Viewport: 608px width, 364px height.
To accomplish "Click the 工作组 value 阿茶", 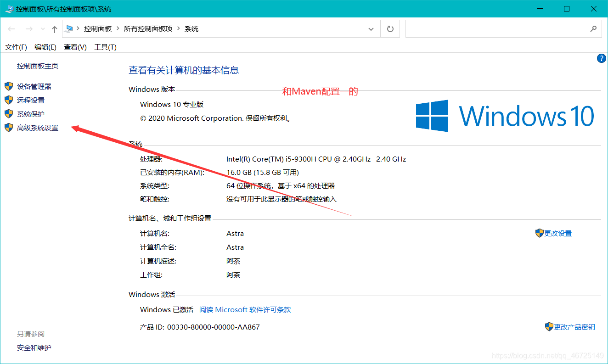I will pos(233,274).
